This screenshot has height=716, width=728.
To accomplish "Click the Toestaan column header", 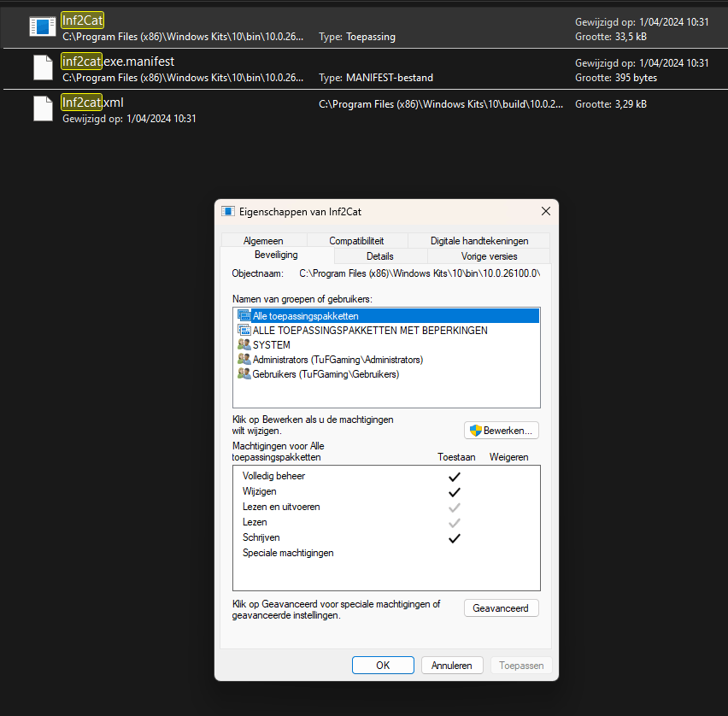I will click(x=456, y=457).
